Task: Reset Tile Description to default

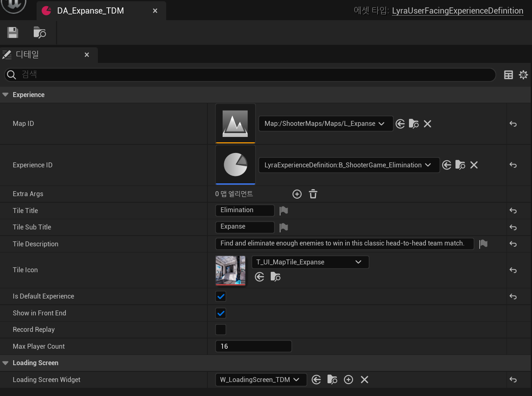Action: click(513, 244)
